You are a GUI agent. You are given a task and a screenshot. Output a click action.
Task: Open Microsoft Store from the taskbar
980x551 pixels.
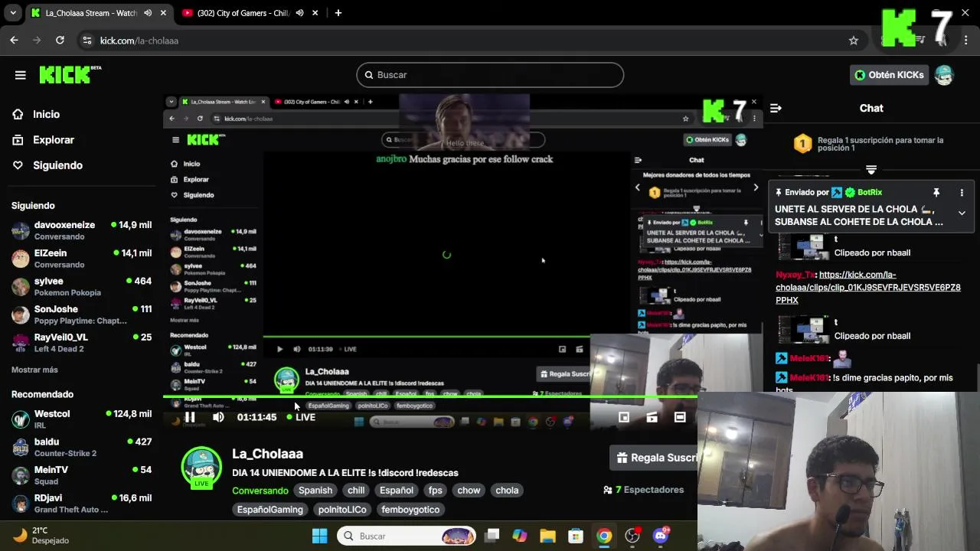point(576,536)
